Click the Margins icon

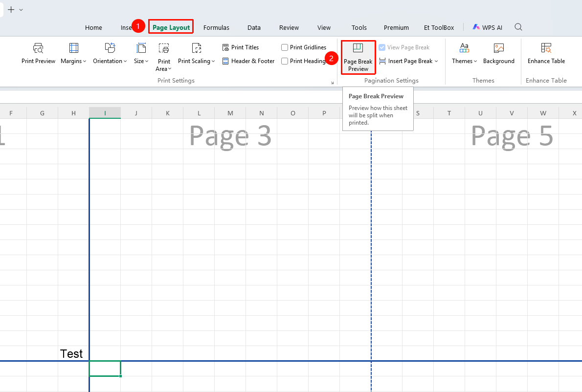(x=74, y=48)
